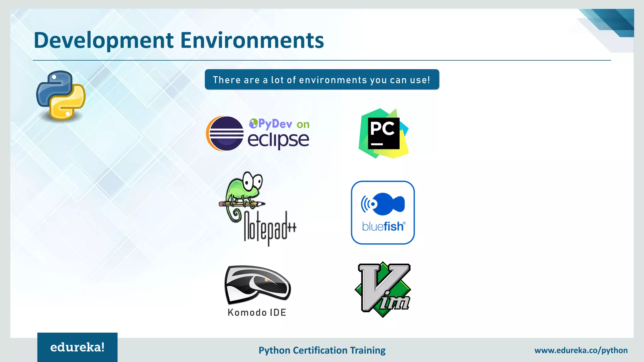Click the edureka! logo box
Viewport: 644px width, 362px height.
77,347
